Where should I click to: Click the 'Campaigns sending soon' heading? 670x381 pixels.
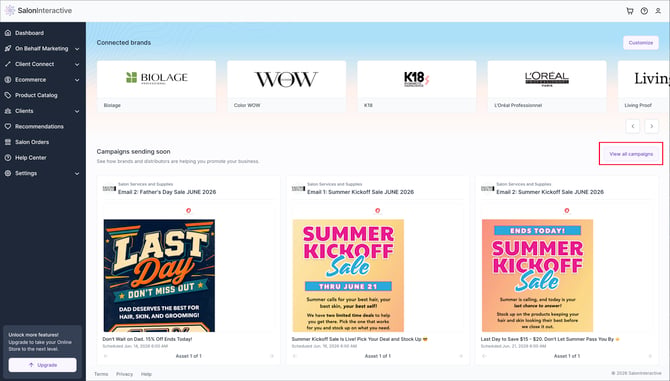(133, 152)
